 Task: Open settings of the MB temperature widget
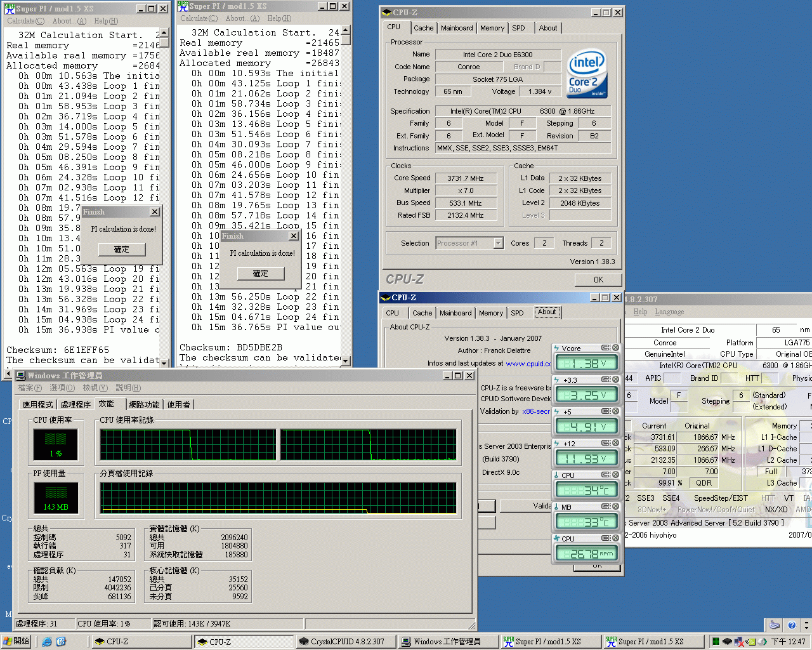coord(606,507)
